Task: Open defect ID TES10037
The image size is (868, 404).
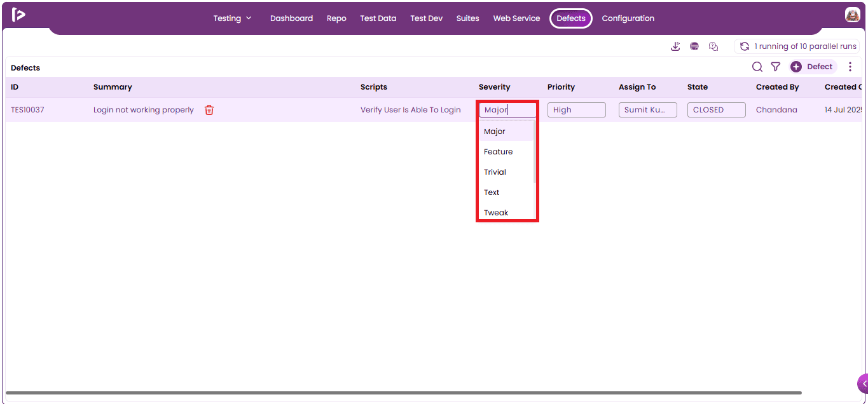Action: pos(27,110)
